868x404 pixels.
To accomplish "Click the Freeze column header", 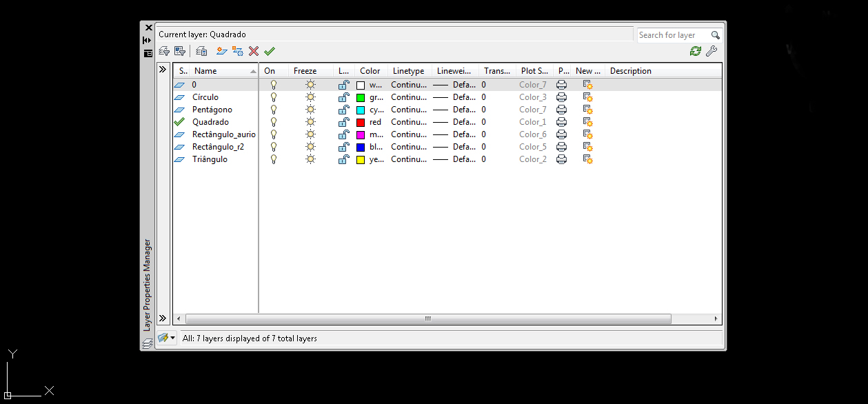I will coord(310,71).
